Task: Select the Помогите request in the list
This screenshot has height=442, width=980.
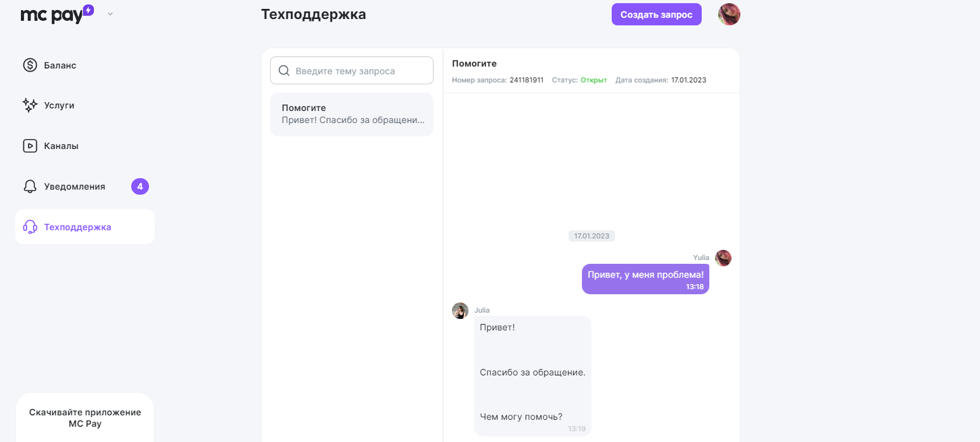Action: pos(352,114)
